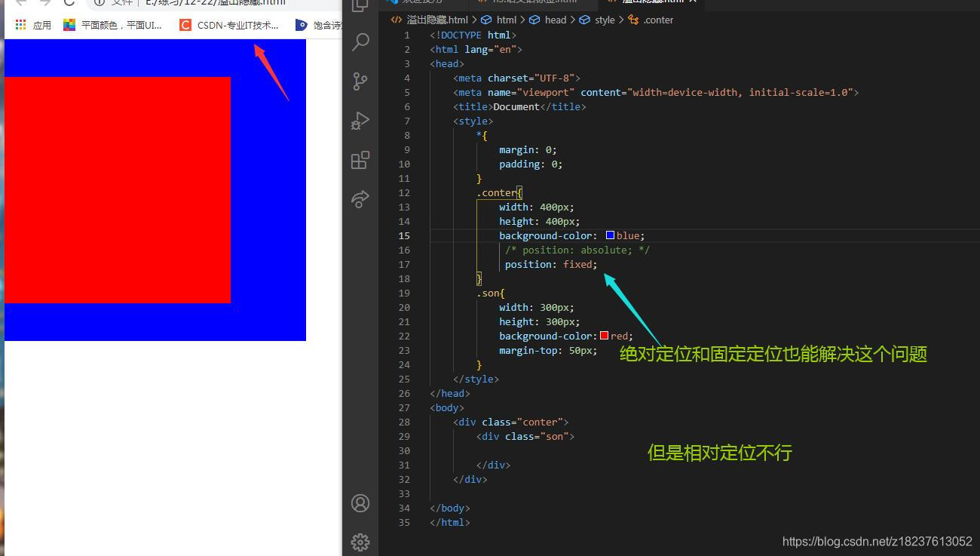980x556 pixels.
Task: Open the Live Share panel icon
Action: click(360, 198)
